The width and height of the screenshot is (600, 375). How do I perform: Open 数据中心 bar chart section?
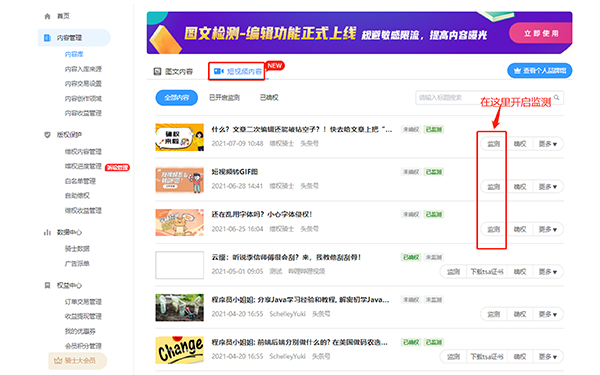coord(47,232)
